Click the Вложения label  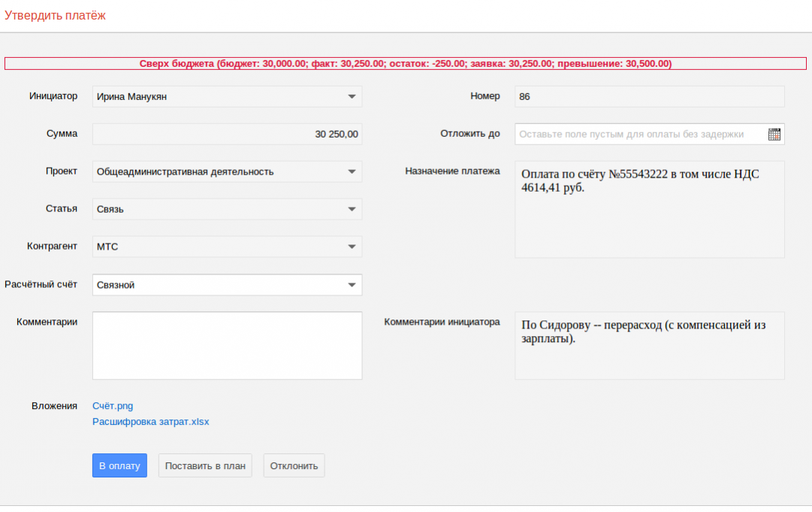54,406
